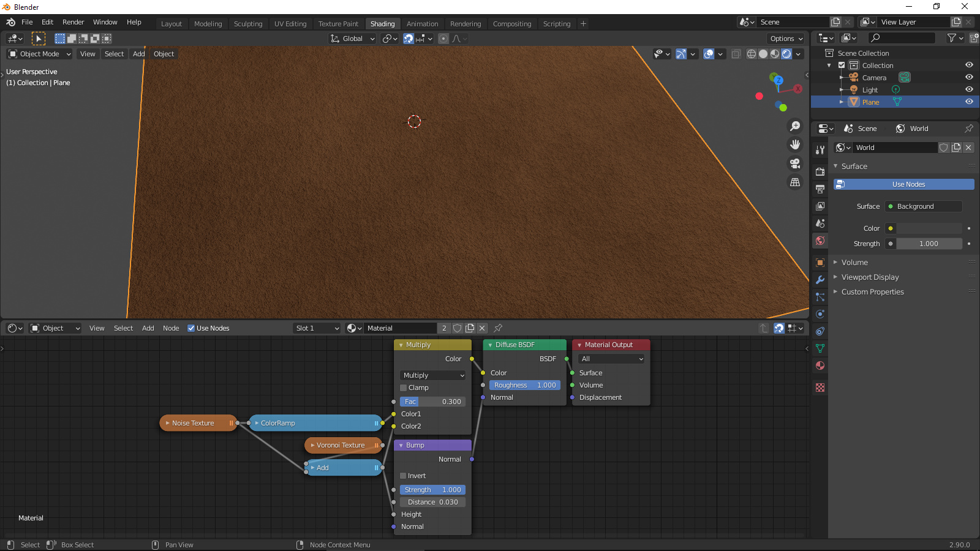
Task: Adjust the Roughness slider on Diffuse BSDF
Action: [x=525, y=385]
